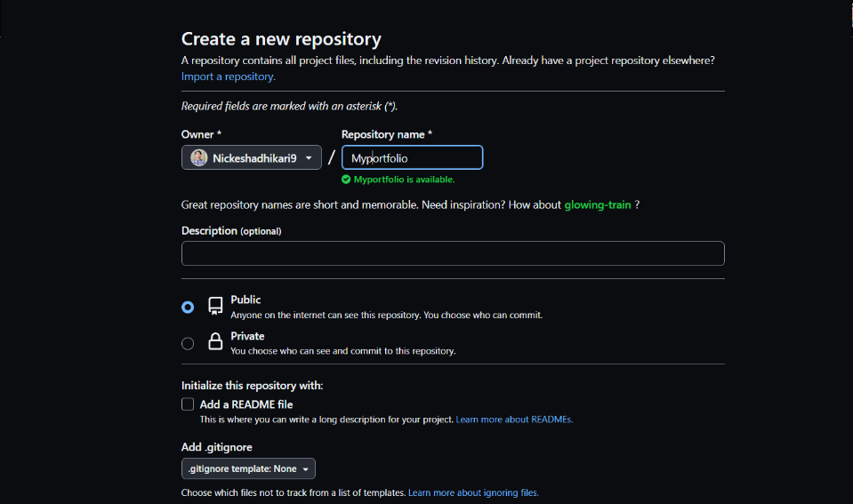The image size is (853, 504).
Task: Open the Owner dropdown Nickeshadhikari9
Action: click(x=252, y=157)
